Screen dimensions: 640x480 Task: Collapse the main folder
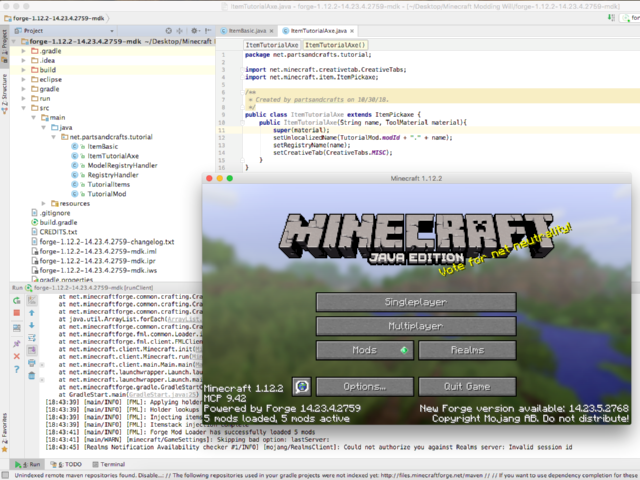[33, 118]
